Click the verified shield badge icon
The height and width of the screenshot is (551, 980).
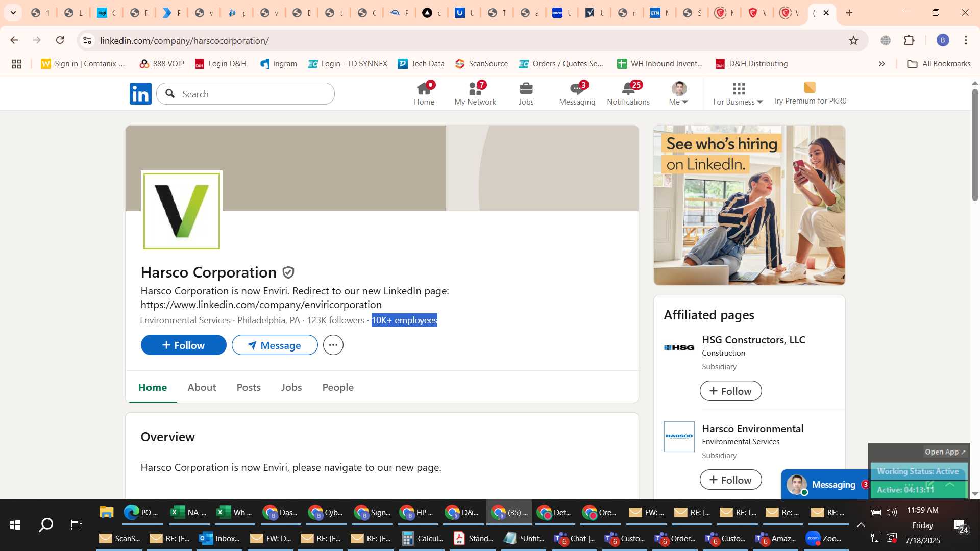point(288,272)
